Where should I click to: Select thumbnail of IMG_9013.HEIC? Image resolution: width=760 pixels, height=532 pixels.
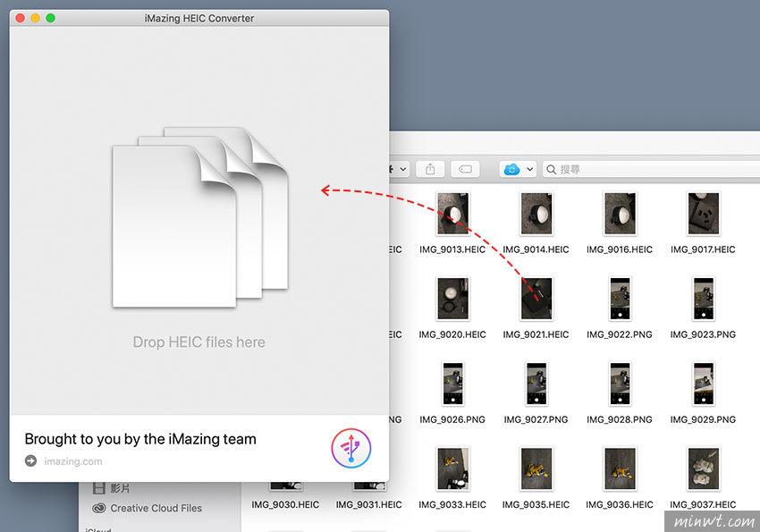click(x=452, y=214)
